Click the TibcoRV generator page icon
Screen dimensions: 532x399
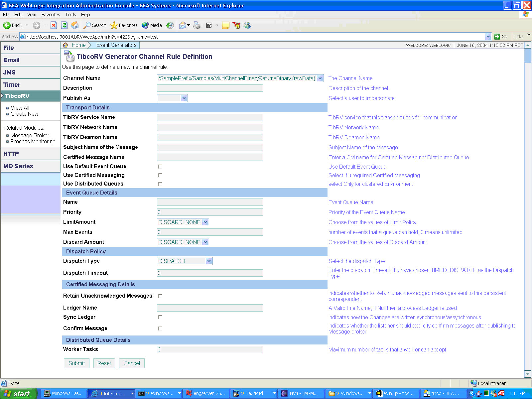[69, 56]
